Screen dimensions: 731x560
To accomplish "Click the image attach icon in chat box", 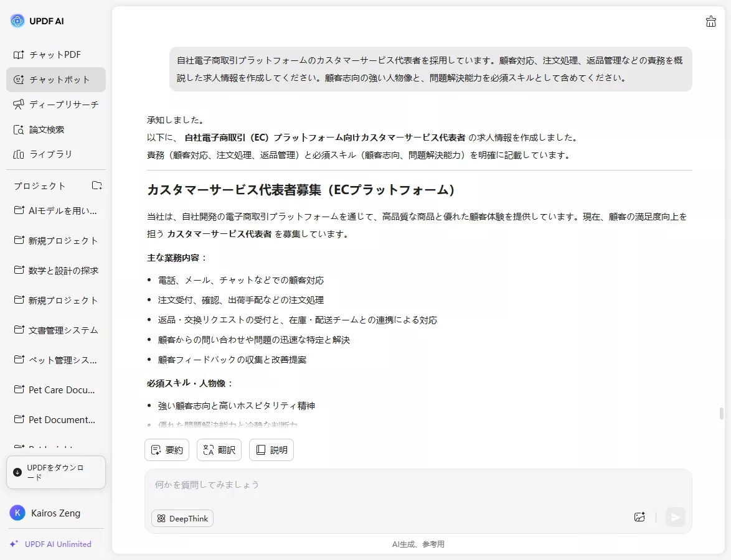I will pos(639,517).
